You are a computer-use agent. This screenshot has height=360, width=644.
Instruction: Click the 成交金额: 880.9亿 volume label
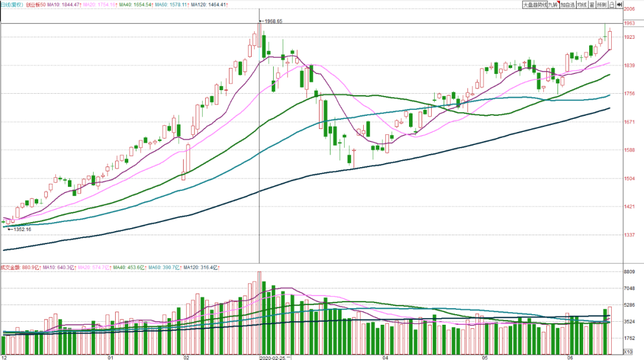tap(21, 267)
